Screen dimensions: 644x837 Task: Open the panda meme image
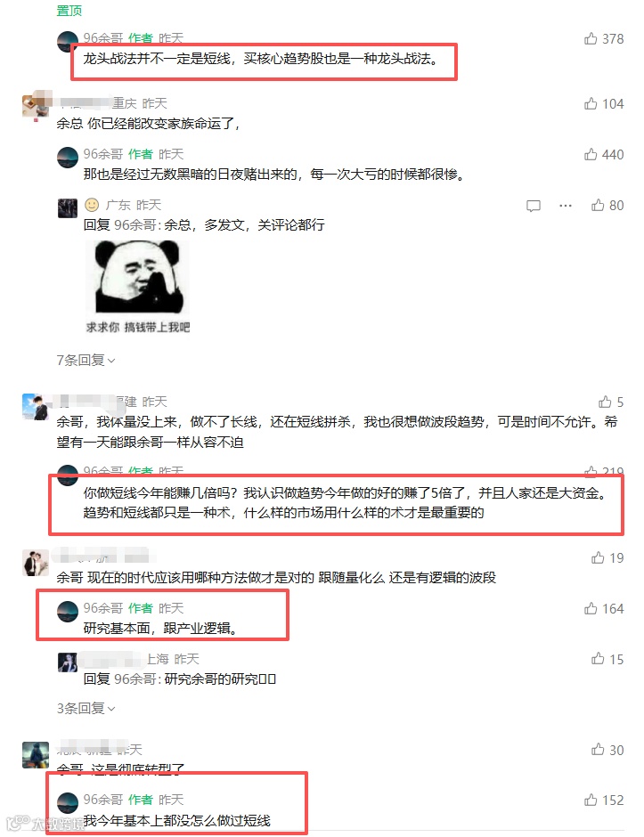pyautogui.click(x=138, y=288)
